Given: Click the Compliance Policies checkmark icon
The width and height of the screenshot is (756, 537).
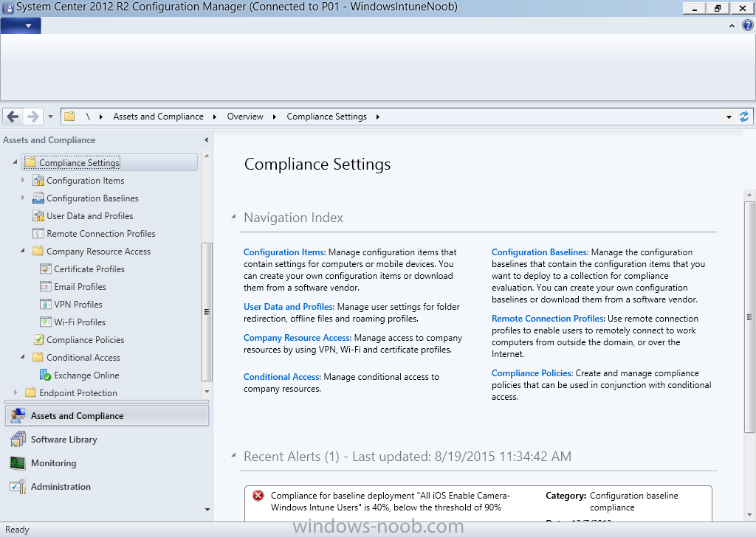Looking at the screenshot, I should pos(38,339).
